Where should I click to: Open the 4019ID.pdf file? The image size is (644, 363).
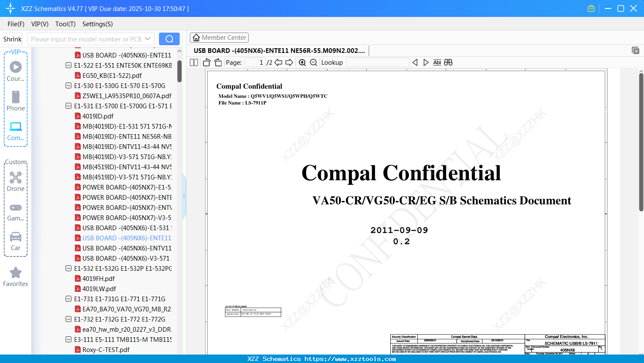(98, 116)
